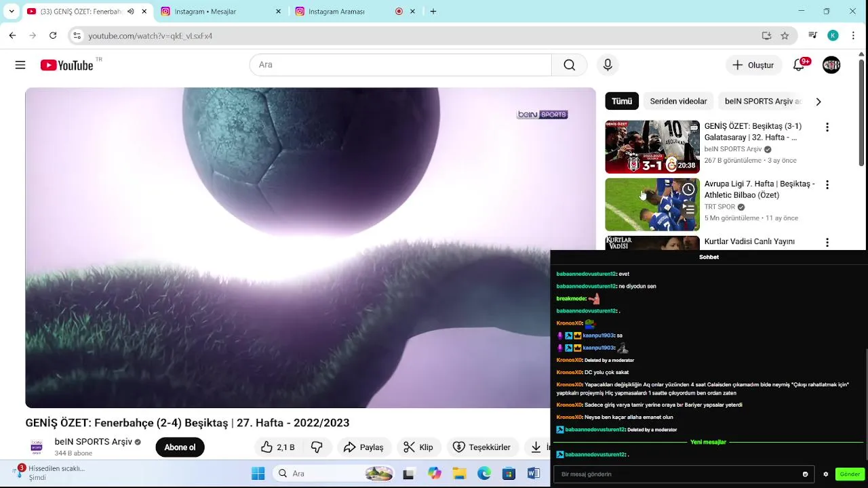
Task: View site information icon in address bar
Action: click(77, 35)
